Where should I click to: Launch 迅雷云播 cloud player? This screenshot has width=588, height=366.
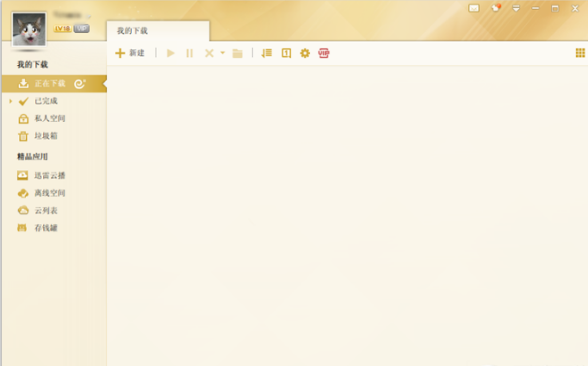50,175
